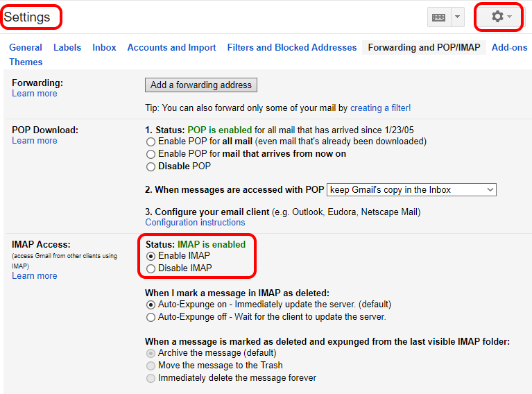Switch to the Themes tab
Screen dimensions: 532x394
pyautogui.click(x=26, y=62)
